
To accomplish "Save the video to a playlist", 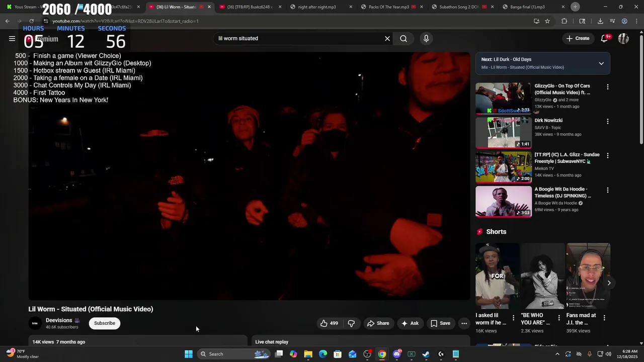I will (440, 323).
